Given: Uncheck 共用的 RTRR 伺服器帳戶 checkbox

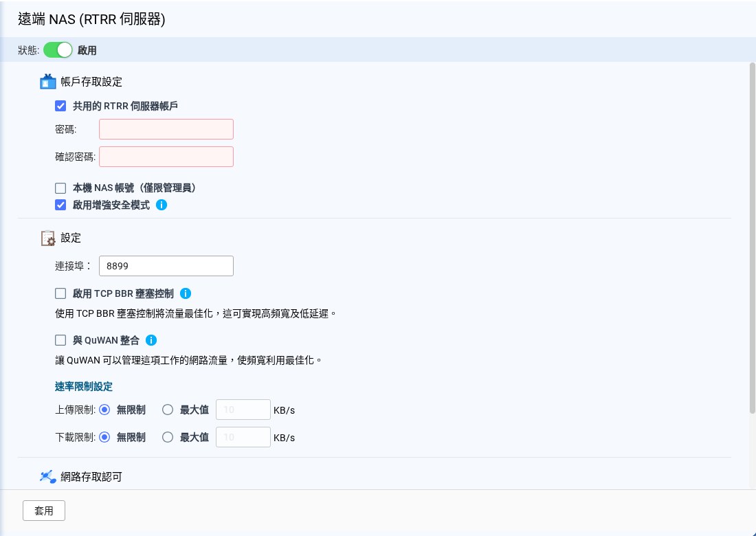Looking at the screenshot, I should point(60,106).
